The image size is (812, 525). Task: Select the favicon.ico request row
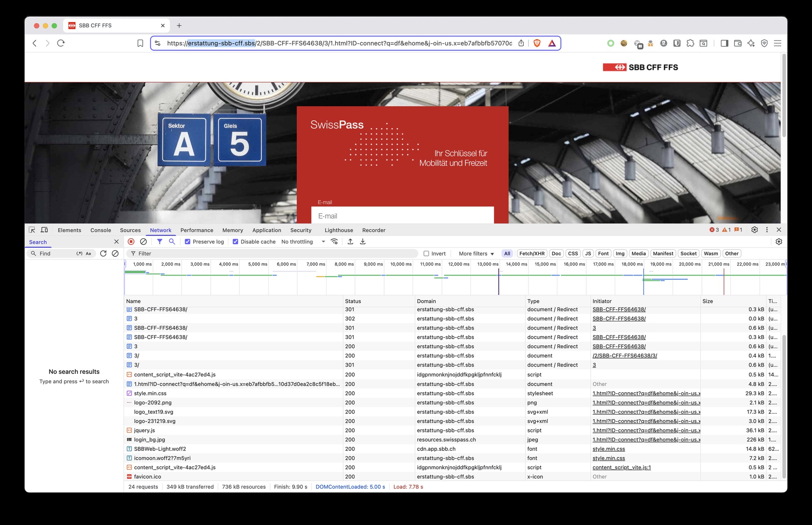coord(452,477)
